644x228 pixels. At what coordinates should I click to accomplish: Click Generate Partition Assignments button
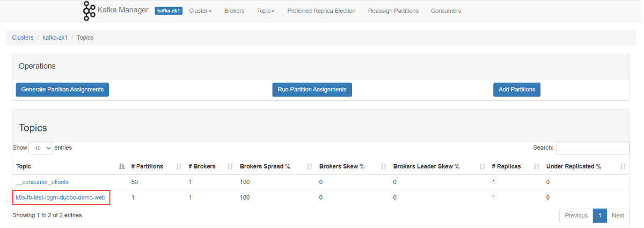click(x=62, y=90)
